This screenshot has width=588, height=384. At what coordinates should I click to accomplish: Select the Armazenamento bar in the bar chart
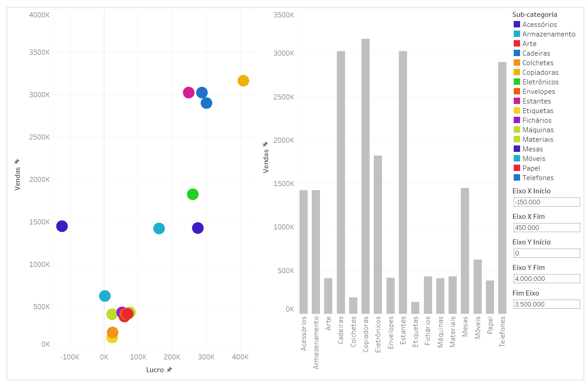point(316,252)
